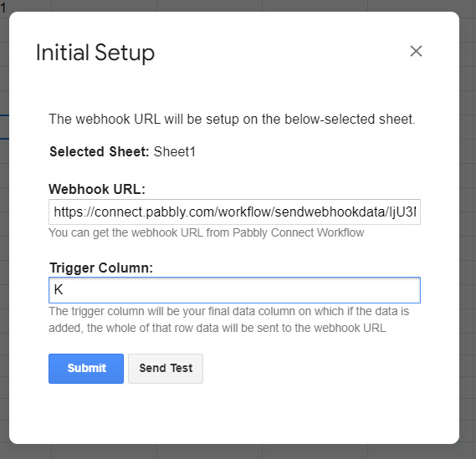
Task: Click the Sheet1 sheet name value
Action: pyautogui.click(x=175, y=151)
